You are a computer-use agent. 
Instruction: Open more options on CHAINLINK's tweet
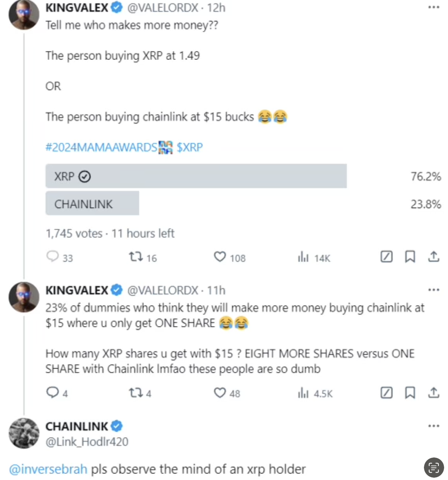point(433,426)
